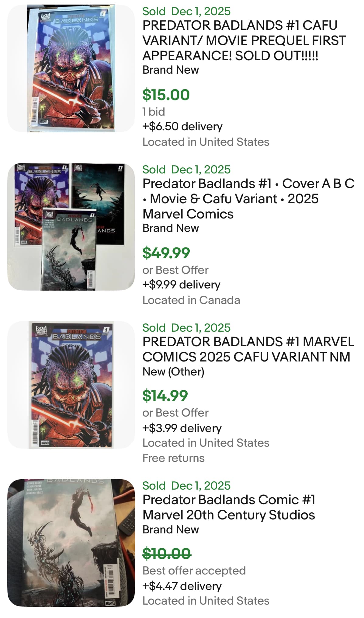Click the $15.00 sold price
Screen dimensions: 364x618
pos(166,95)
